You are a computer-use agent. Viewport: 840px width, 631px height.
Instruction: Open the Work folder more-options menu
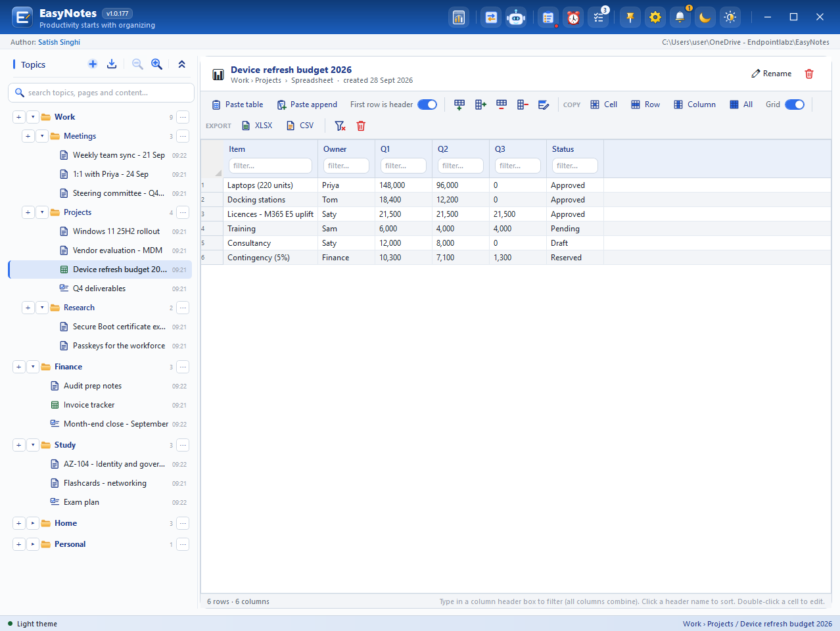[183, 117]
